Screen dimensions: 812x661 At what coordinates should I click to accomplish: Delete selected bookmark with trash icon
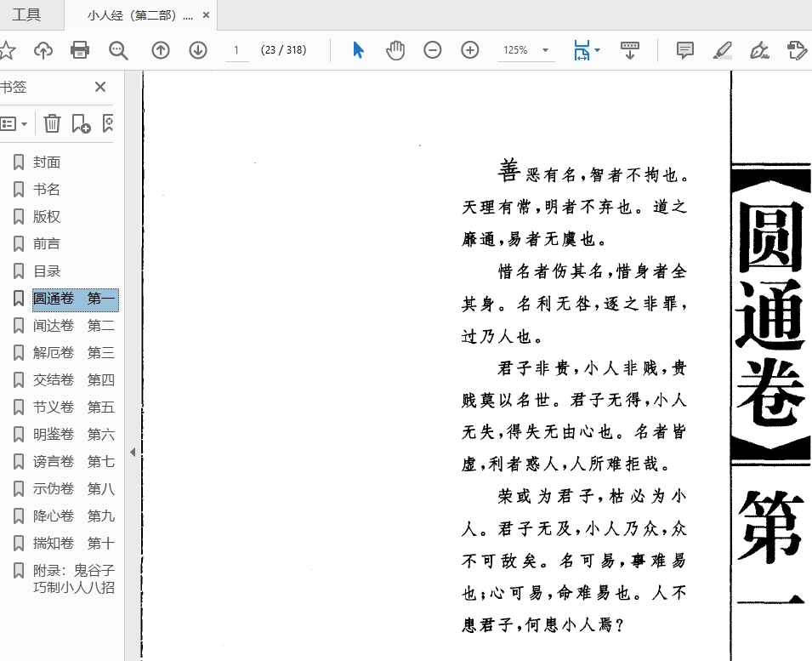pos(53,123)
